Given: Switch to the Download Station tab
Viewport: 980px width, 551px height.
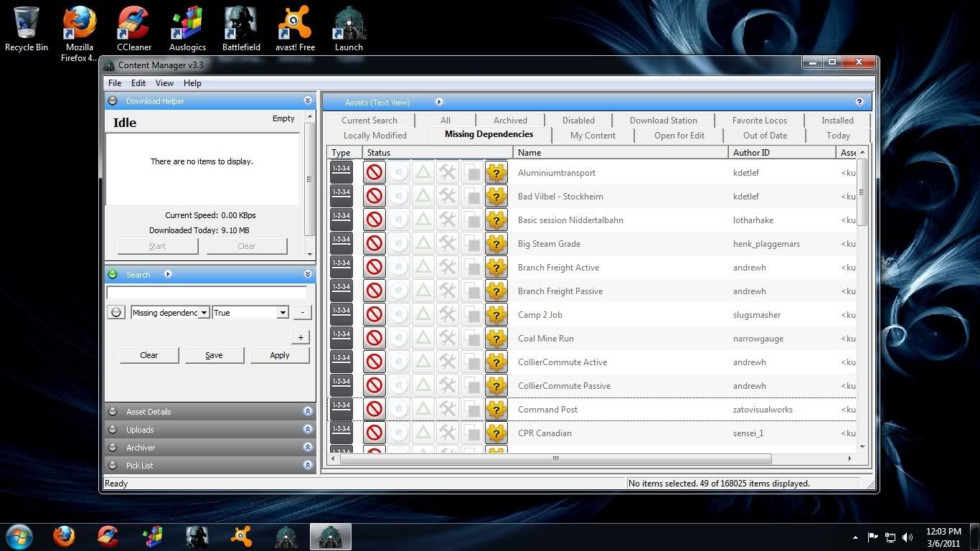Looking at the screenshot, I should point(664,121).
